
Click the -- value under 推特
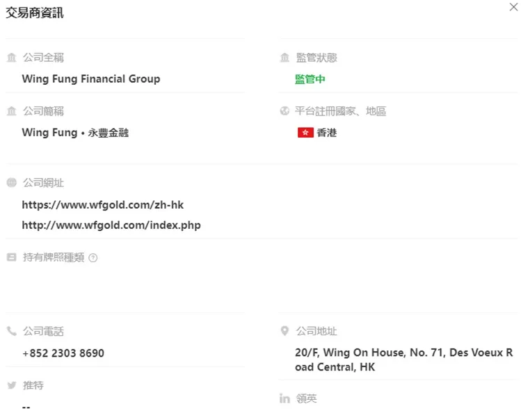(x=26, y=407)
